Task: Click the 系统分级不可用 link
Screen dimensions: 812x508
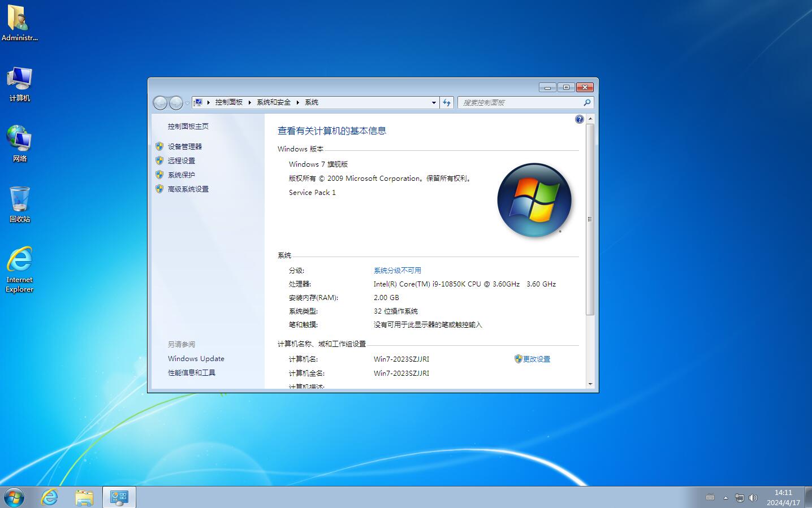Action: 398,270
